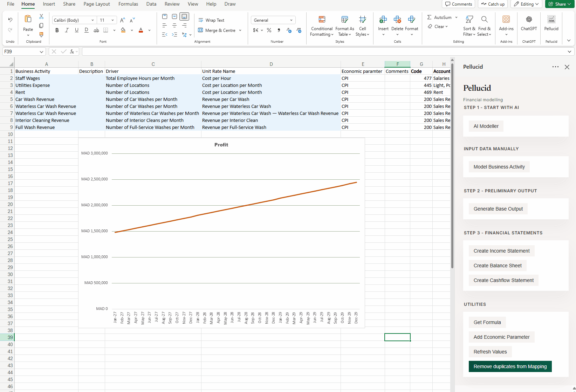Expand the formula bar chevron
This screenshot has height=392, width=576.
pyautogui.click(x=569, y=51)
